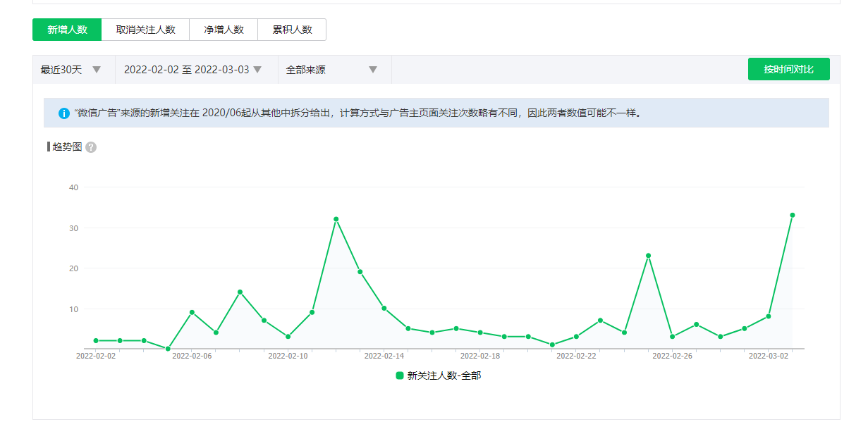
Task: Click the first data point on 2022-02-02
Action: [96, 340]
